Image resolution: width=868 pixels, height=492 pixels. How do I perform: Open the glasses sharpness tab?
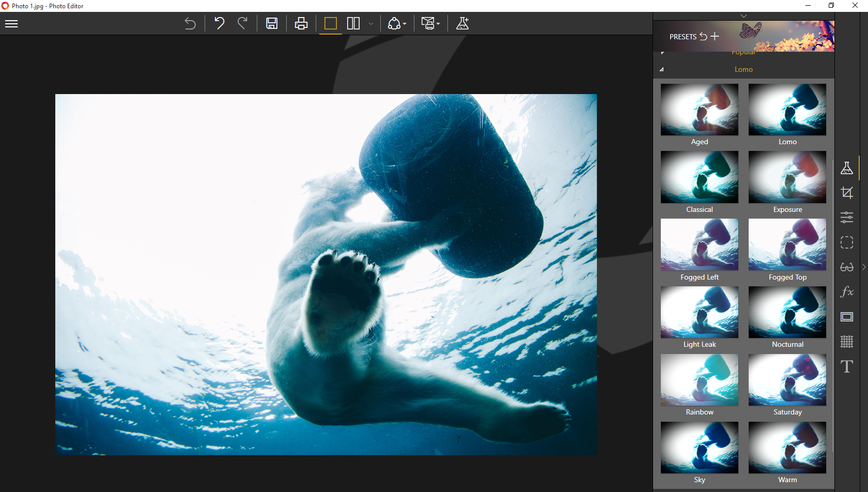[x=847, y=267]
